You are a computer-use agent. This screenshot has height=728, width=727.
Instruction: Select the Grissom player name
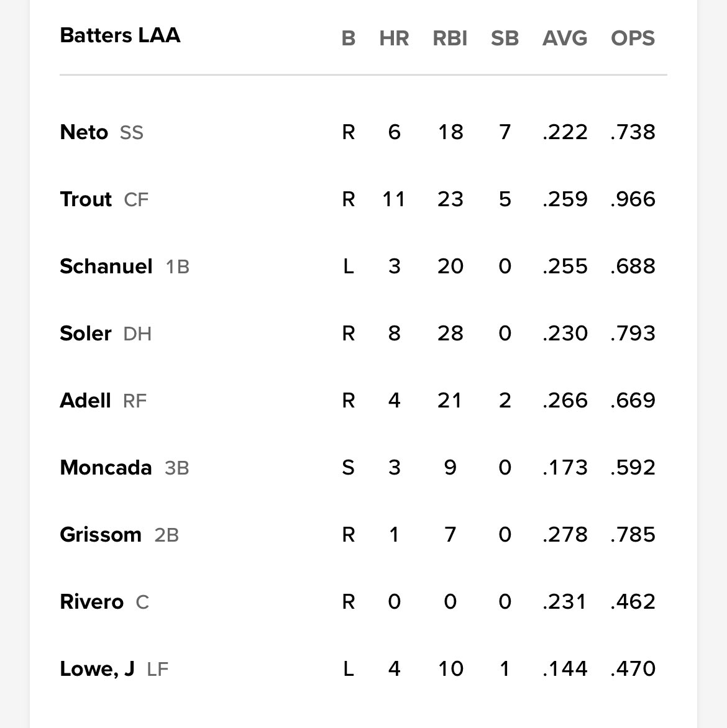coord(101,534)
